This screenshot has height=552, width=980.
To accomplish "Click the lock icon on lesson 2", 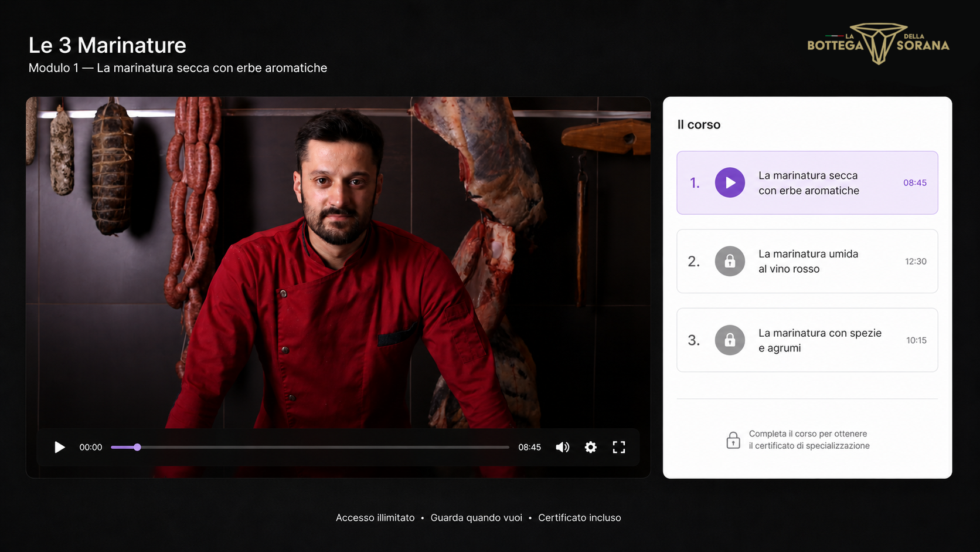I will [730, 261].
